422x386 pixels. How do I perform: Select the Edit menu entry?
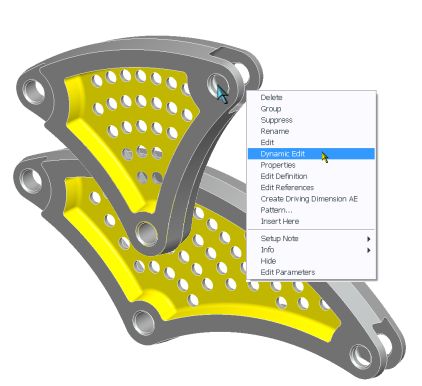click(x=267, y=143)
